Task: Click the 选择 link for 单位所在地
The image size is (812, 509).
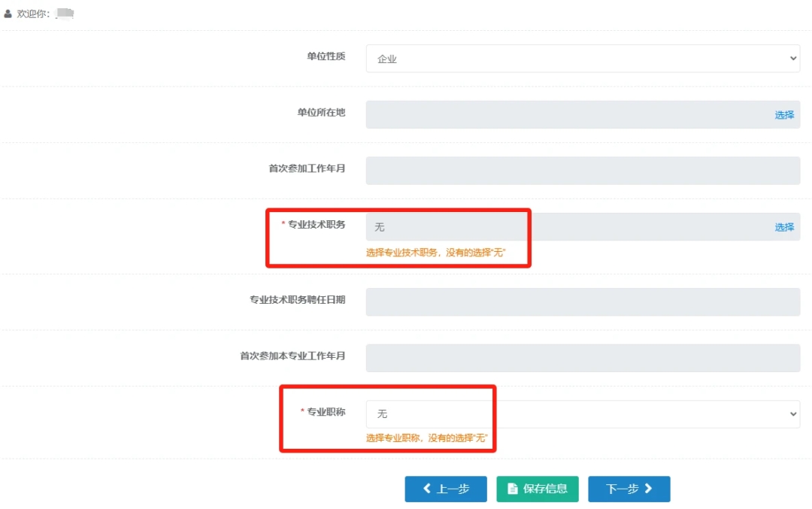Action: coord(784,115)
